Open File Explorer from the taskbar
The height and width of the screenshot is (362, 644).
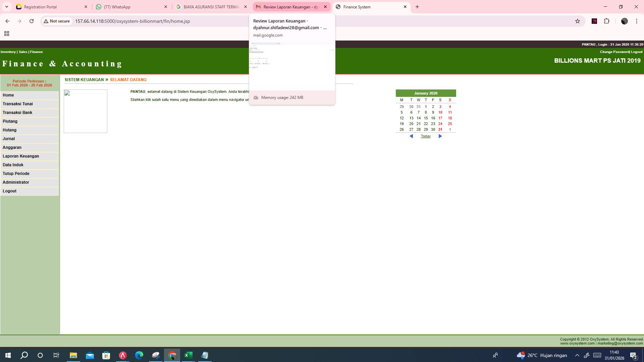pyautogui.click(x=73, y=355)
